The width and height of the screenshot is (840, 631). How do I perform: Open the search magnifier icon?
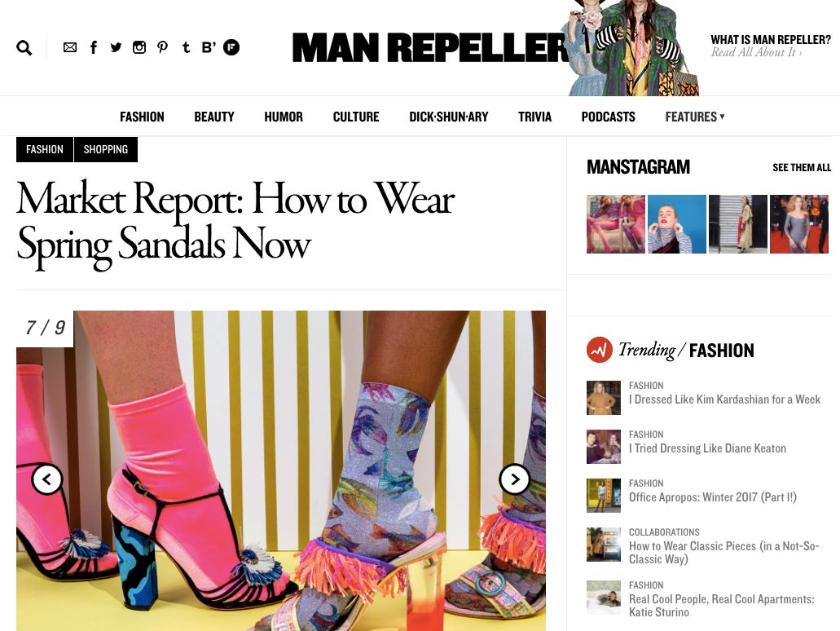click(24, 48)
